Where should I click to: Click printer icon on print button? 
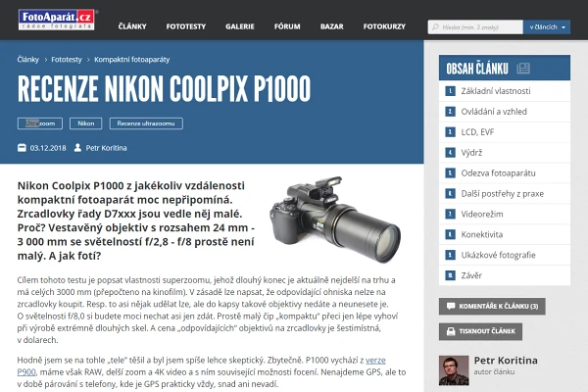point(451,331)
